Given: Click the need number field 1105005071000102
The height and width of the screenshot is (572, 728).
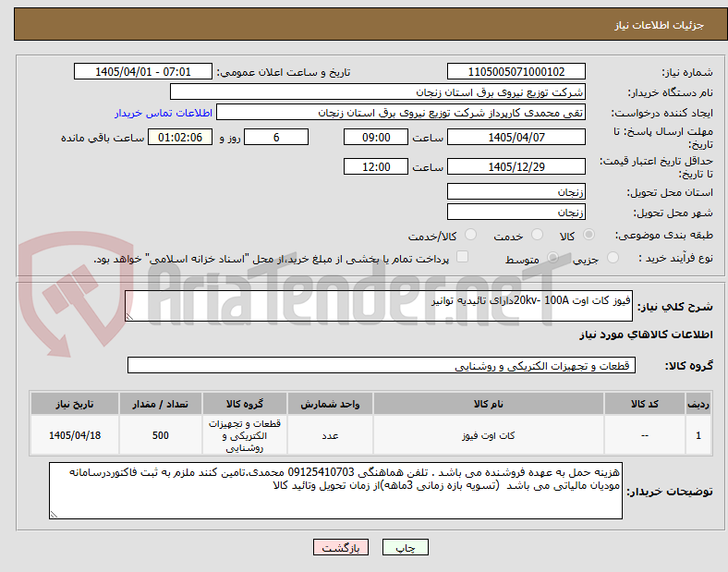Looking at the screenshot, I should click(516, 71).
